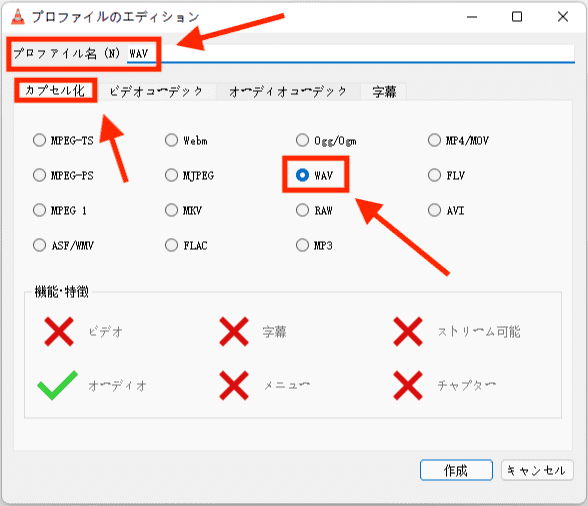Open the ビデオコーデック tab
Viewport: 588px width, 506px height.
(156, 92)
